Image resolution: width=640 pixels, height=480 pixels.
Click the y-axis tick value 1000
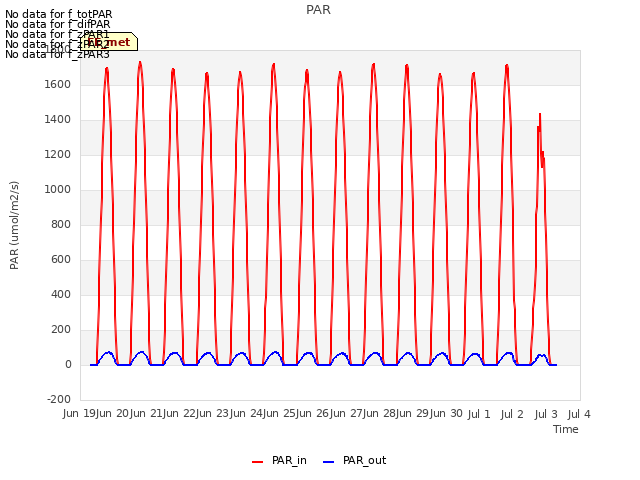click(x=58, y=190)
